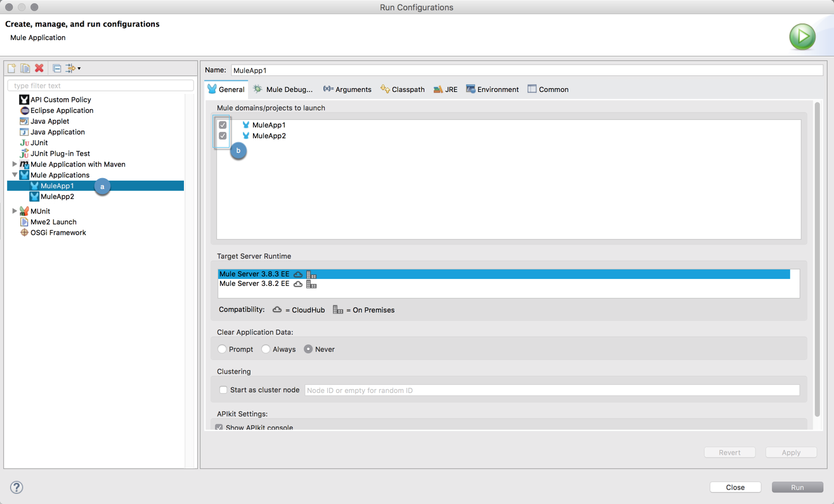Viewport: 834px width, 504px height.
Task: Collapse the Mule Applications tree node
Action: [x=15, y=174]
